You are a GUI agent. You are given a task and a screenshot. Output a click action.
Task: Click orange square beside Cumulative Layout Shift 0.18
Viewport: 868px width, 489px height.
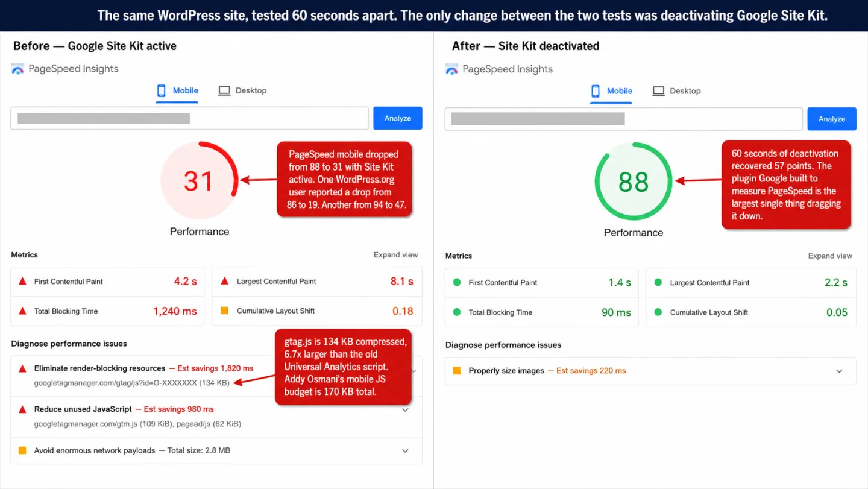click(x=224, y=311)
